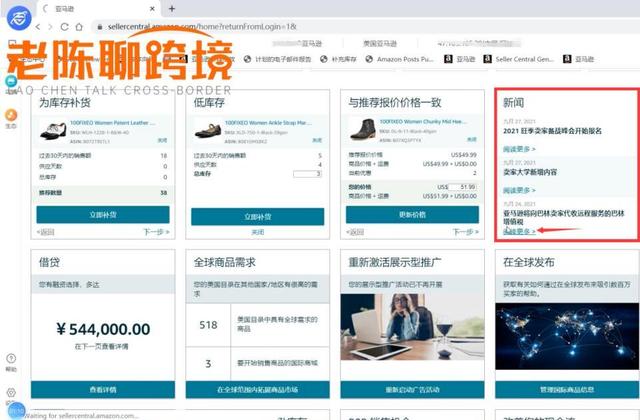640x420 pixels.
Task: Click 阅读更多 under 旺季卖家备战峰会 news
Action: (x=519, y=149)
